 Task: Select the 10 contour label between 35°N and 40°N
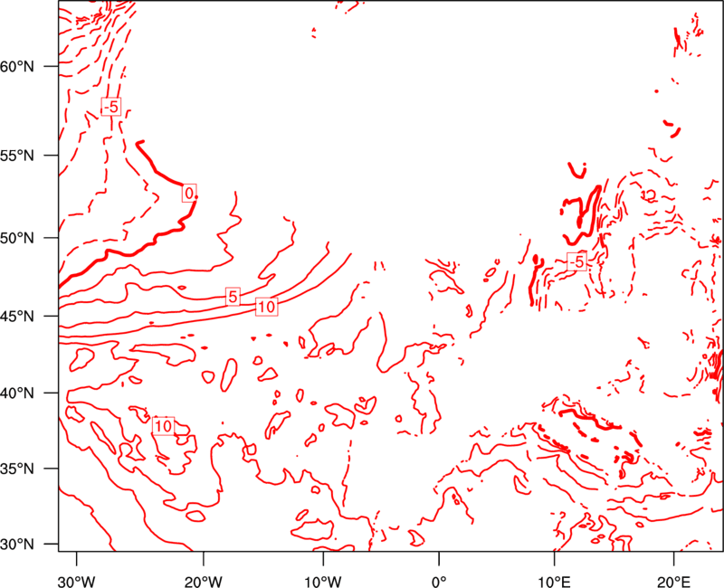[x=163, y=425]
